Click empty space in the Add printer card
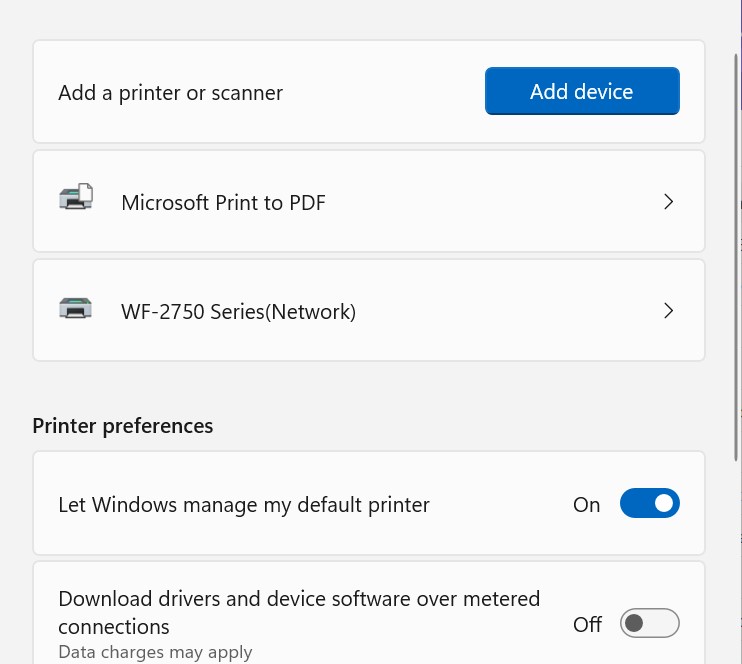The image size is (742, 664). [380, 93]
